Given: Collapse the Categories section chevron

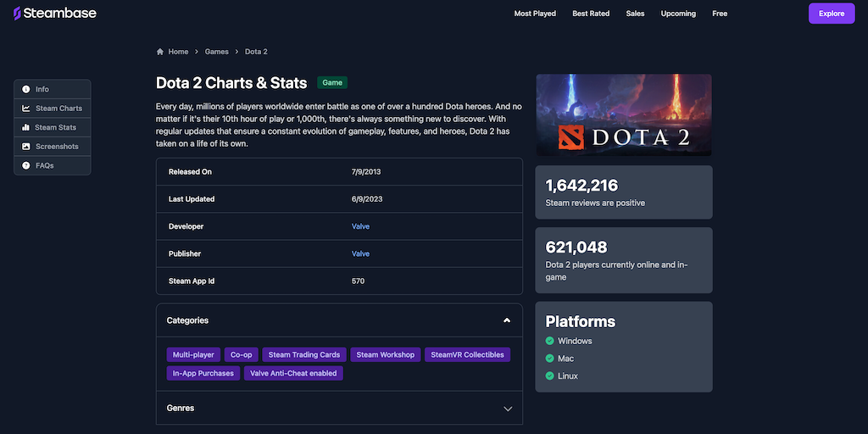Looking at the screenshot, I should pyautogui.click(x=507, y=320).
